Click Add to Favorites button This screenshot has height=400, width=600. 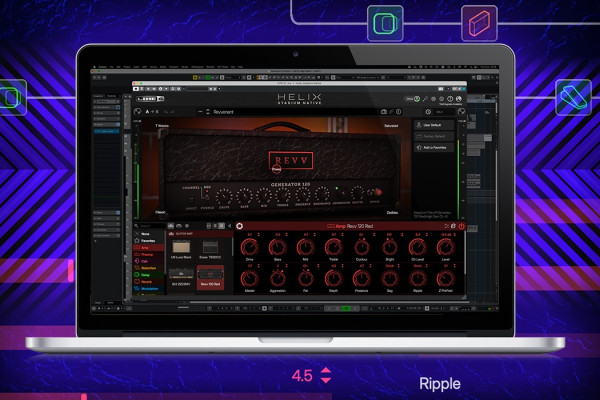click(x=434, y=147)
